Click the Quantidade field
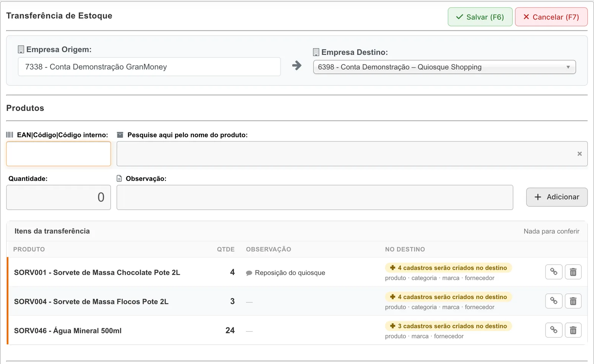This screenshot has width=594, height=364. click(59, 197)
